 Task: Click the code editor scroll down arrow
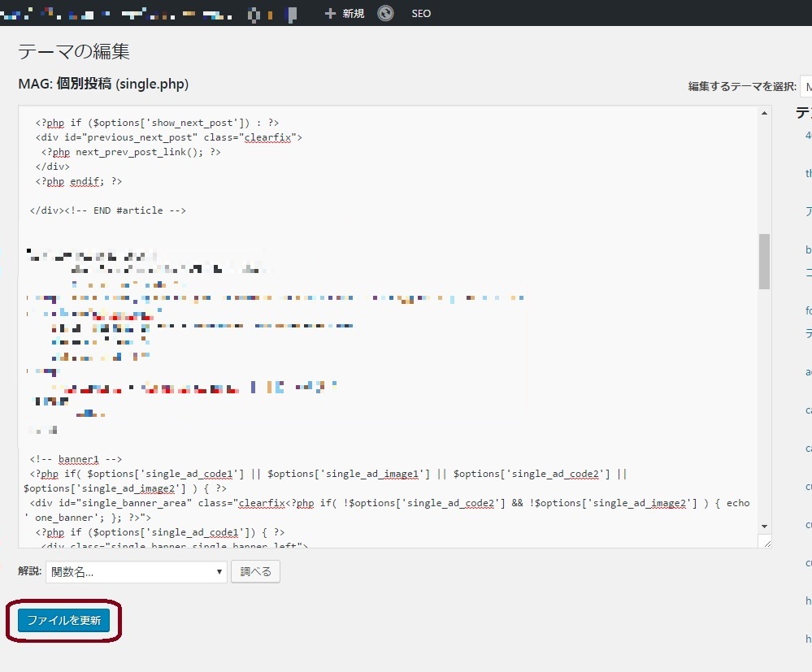(x=764, y=527)
